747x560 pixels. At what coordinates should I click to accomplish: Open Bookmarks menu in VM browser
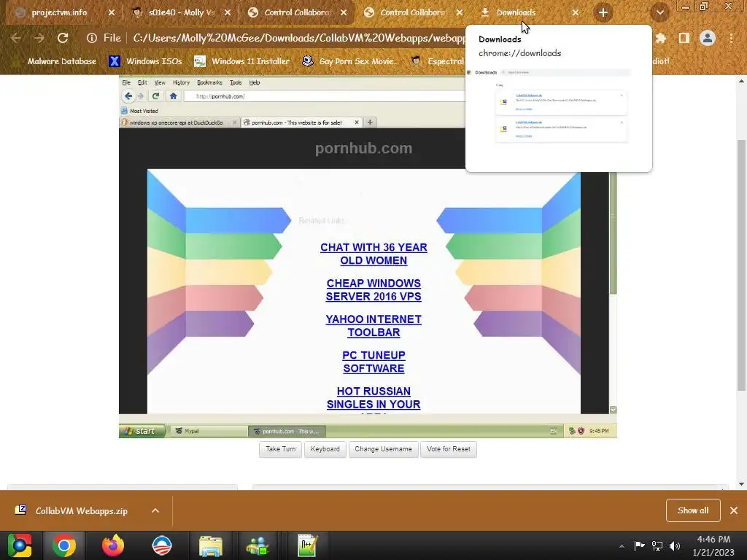209,82
